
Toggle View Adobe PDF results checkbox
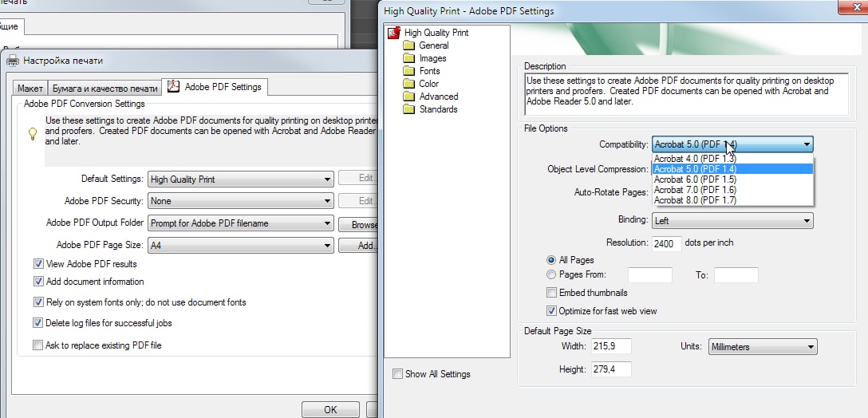(x=38, y=264)
